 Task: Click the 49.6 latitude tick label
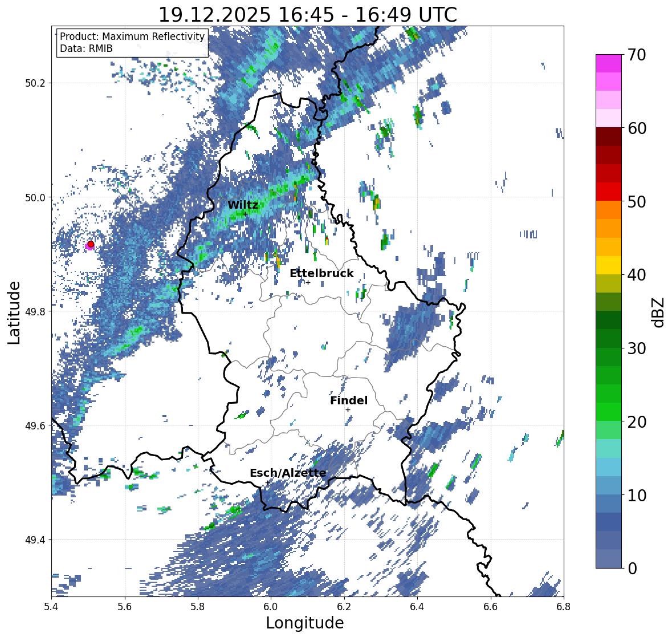tap(35, 425)
